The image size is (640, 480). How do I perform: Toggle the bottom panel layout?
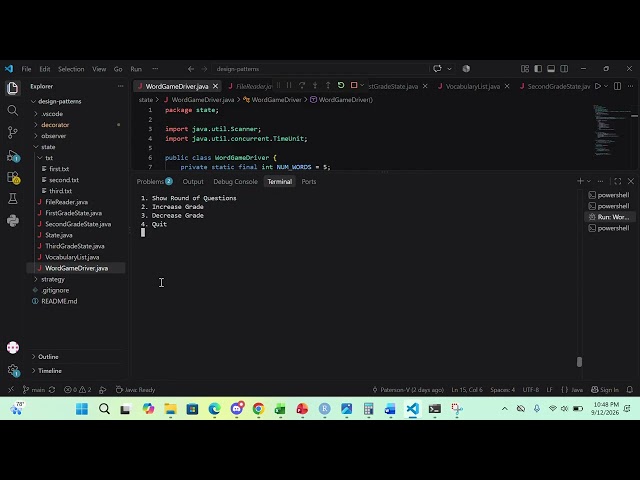[x=551, y=69]
